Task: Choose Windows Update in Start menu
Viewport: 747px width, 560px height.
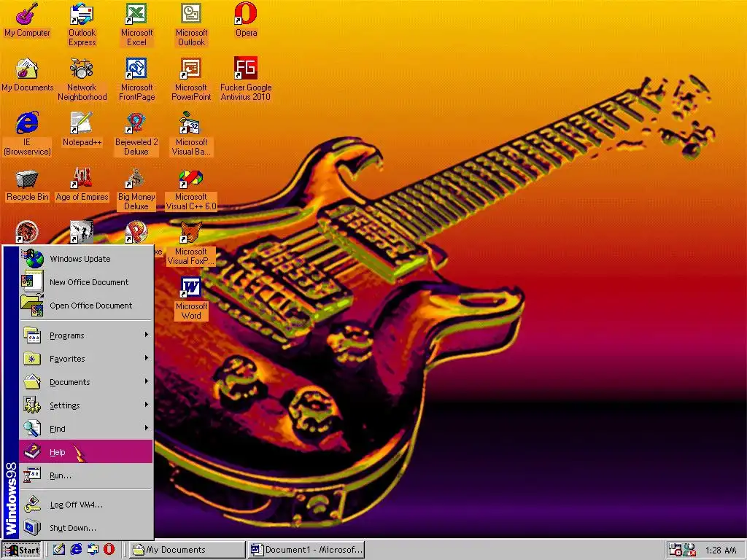Action: point(86,259)
